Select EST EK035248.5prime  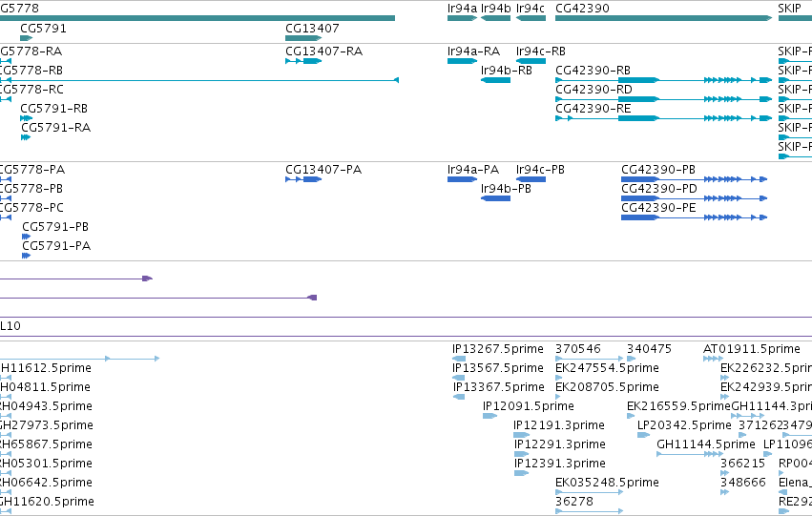[x=607, y=484]
